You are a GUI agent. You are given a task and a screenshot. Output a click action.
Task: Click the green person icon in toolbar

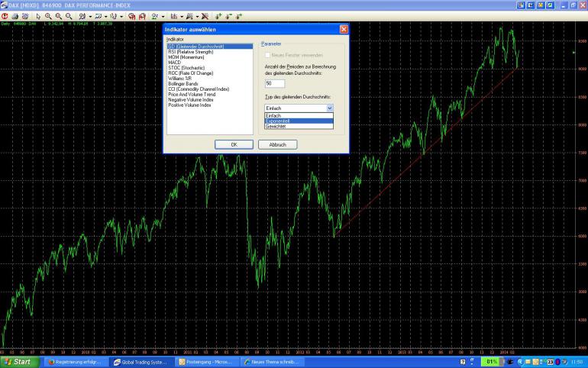coord(155,16)
